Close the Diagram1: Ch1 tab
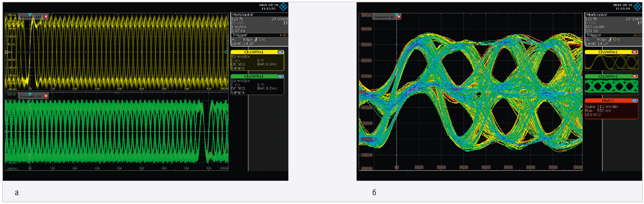Viewport: 644px width, 204px height. coord(46,17)
